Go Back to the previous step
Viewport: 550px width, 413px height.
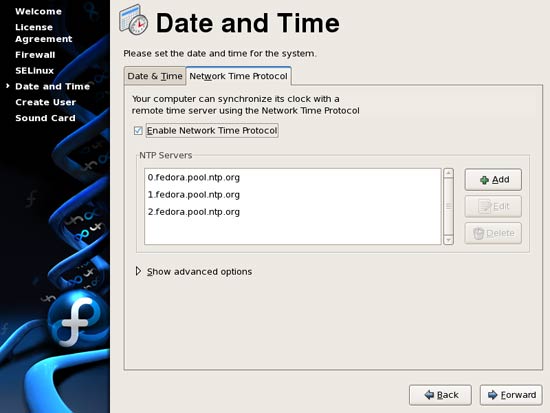(x=440, y=395)
